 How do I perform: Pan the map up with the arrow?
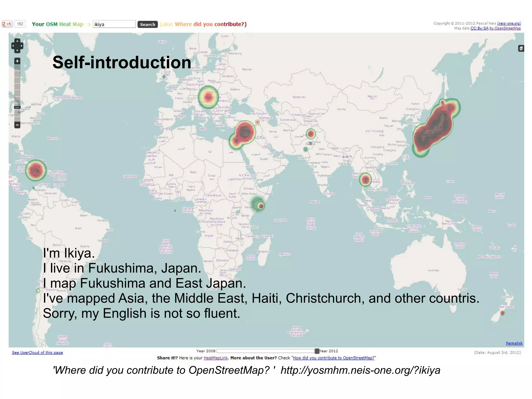pyautogui.click(x=17, y=41)
